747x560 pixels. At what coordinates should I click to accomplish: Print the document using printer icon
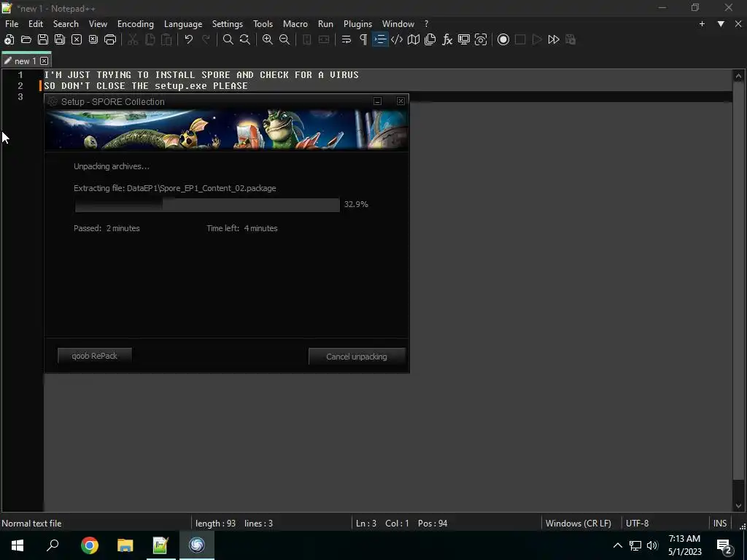click(x=110, y=39)
